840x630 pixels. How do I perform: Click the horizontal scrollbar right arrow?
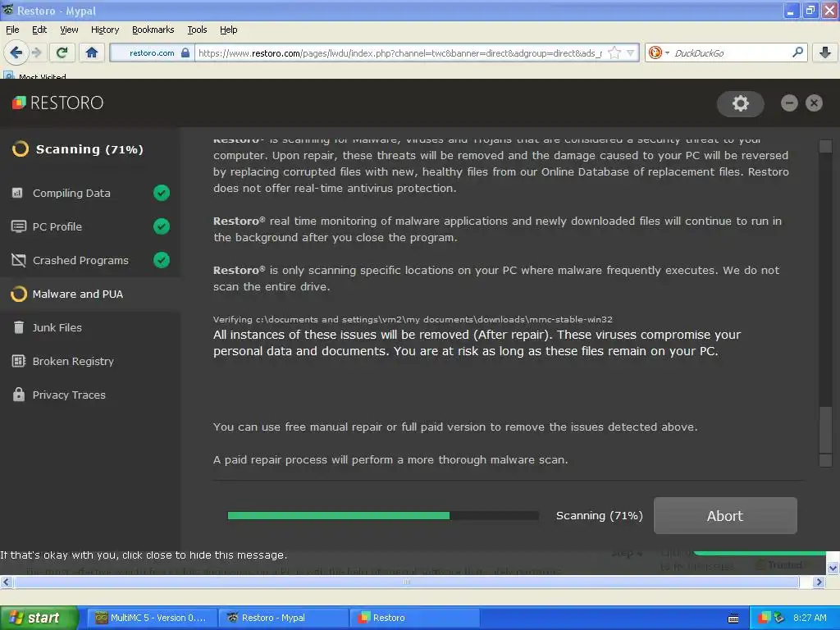[819, 582]
